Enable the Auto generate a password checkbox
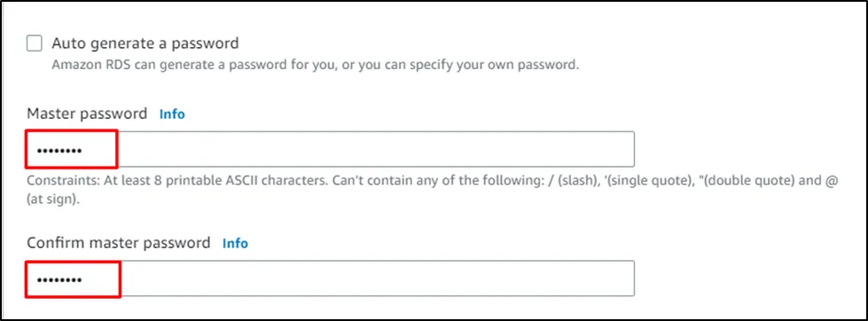Screen dimensions: 868x321 coord(35,43)
